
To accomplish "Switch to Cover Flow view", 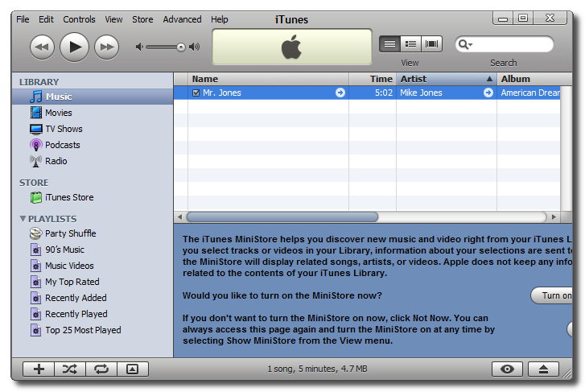I will pos(432,44).
